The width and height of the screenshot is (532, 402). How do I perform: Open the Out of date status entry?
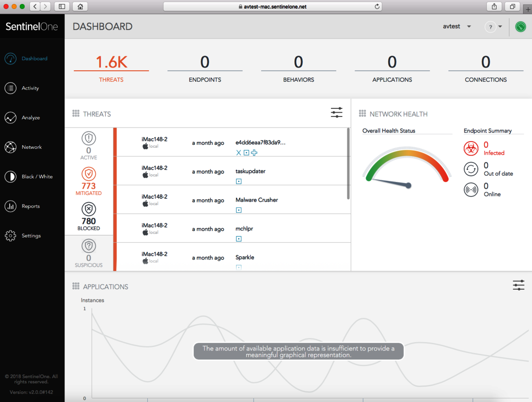coord(470,169)
